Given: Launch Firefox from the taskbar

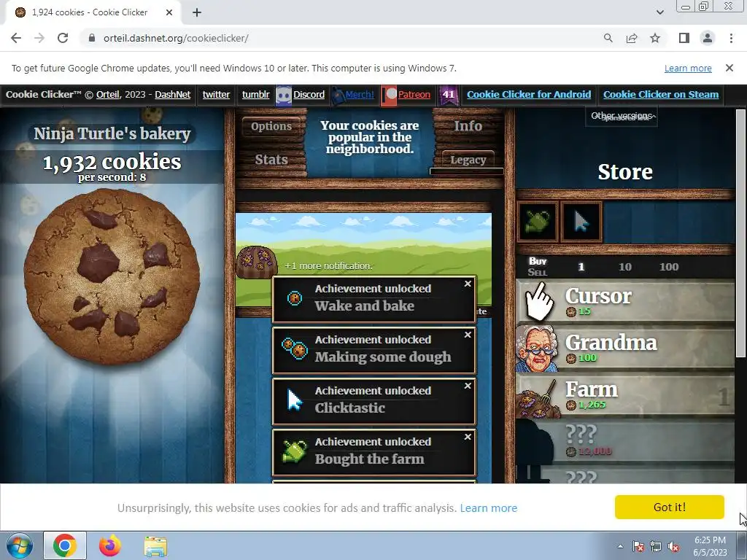Looking at the screenshot, I should [110, 545].
